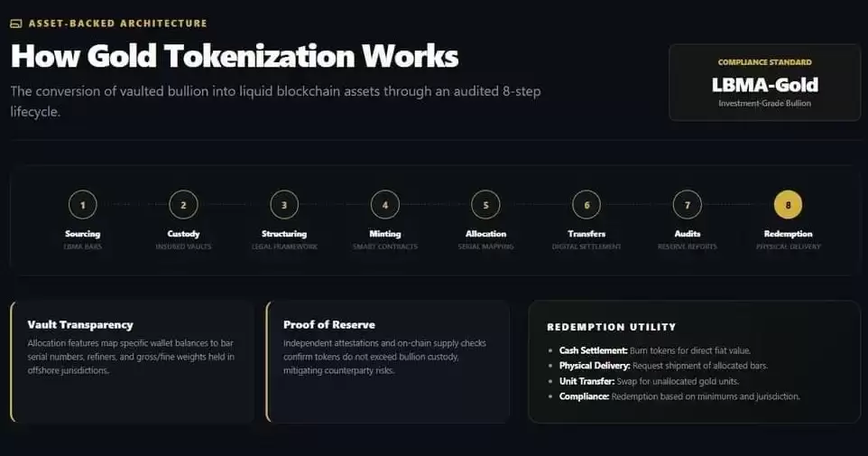The width and height of the screenshot is (868, 456).
Task: Click the Unit Transfer list item
Action: 649,381
